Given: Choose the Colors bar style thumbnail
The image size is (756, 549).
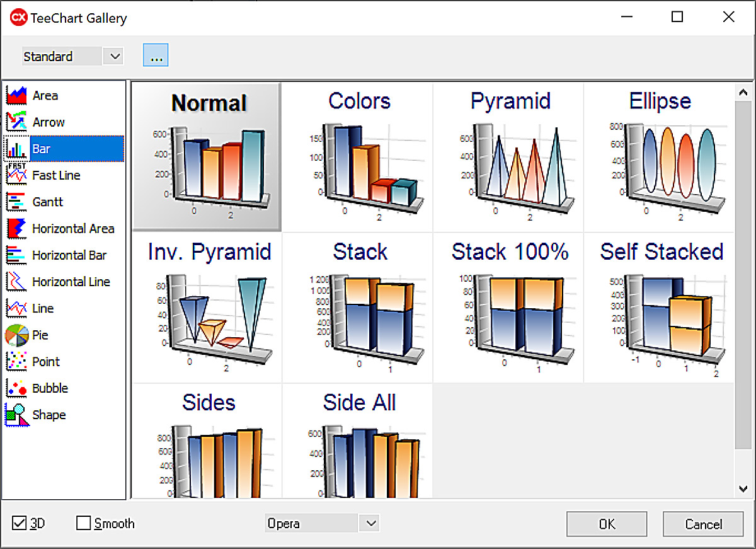Looking at the screenshot, I should [x=358, y=157].
